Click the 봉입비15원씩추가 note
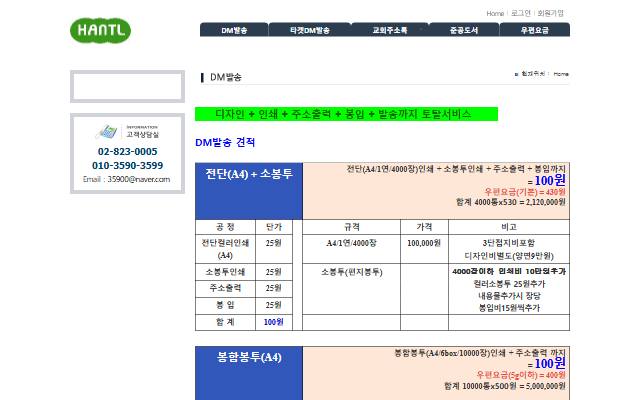 click(x=509, y=308)
